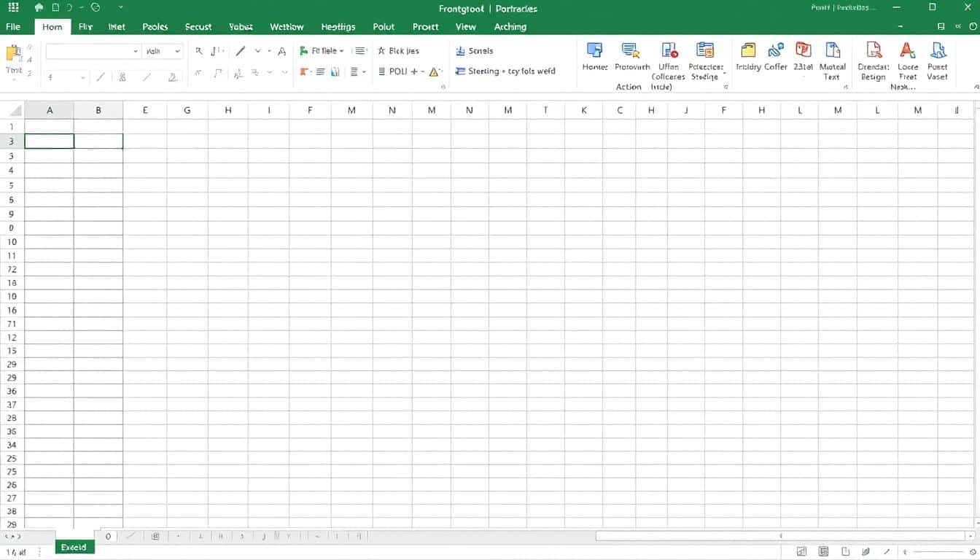Screen dimensions: 980x560
Task: Click the Sterting blue lines icon
Action: tap(461, 71)
